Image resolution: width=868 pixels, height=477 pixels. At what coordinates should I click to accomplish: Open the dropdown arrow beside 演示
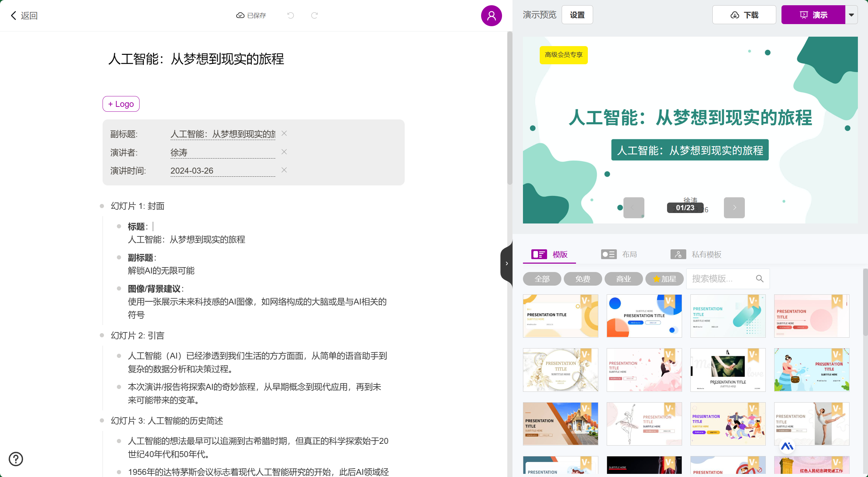pyautogui.click(x=851, y=15)
